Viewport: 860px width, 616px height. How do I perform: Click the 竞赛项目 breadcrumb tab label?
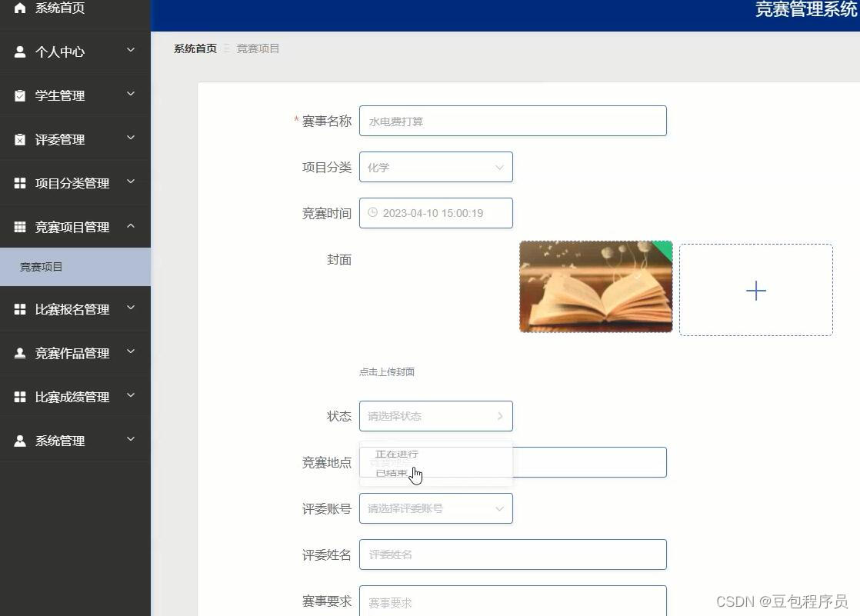click(x=258, y=48)
